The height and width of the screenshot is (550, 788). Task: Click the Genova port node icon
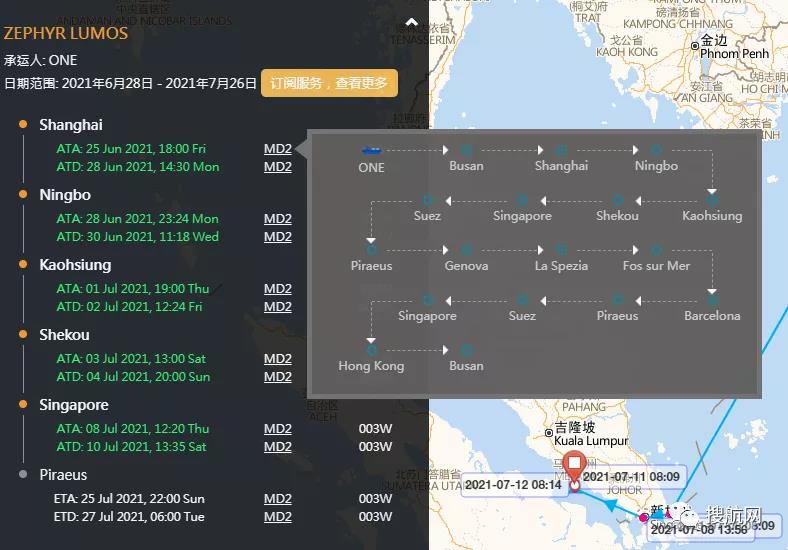466,250
